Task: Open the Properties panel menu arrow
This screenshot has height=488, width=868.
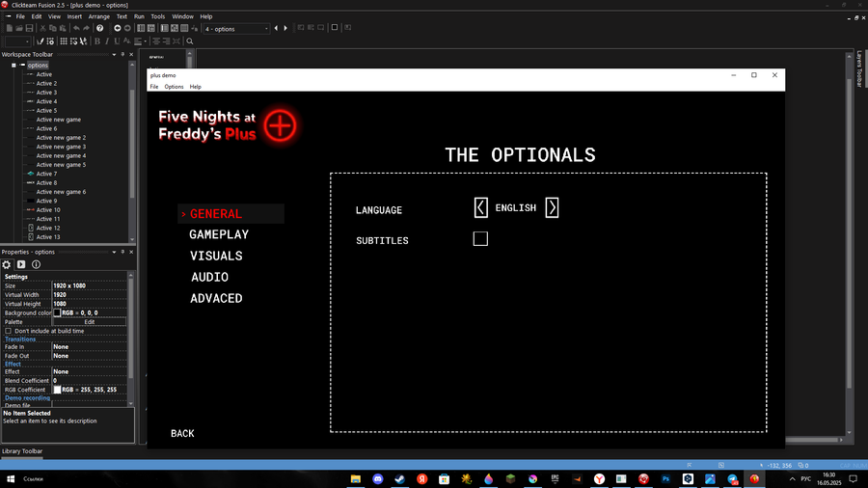Action: [114, 253]
